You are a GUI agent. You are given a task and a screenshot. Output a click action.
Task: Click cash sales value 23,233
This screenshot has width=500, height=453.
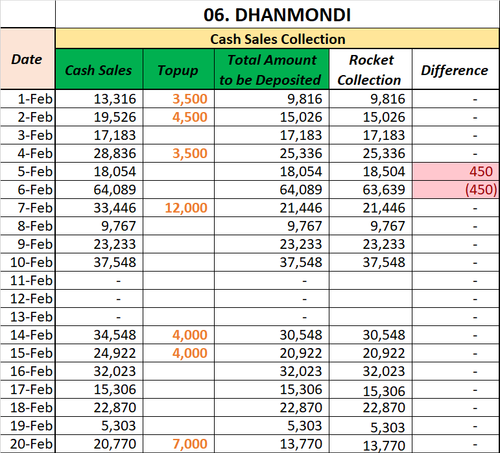(x=99, y=244)
